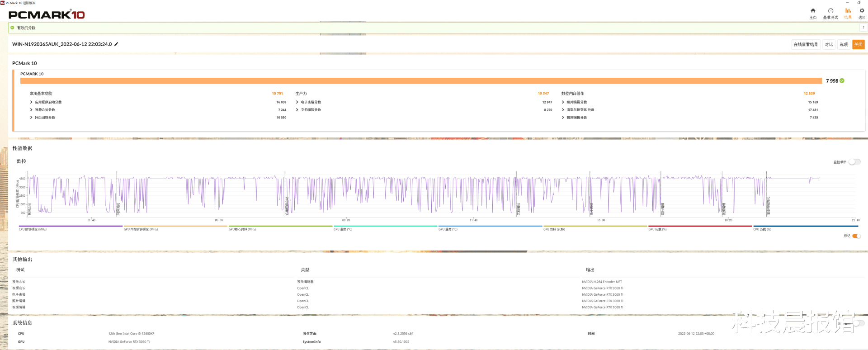Click the 应用程序启动分数 value 16 038

coord(281,102)
